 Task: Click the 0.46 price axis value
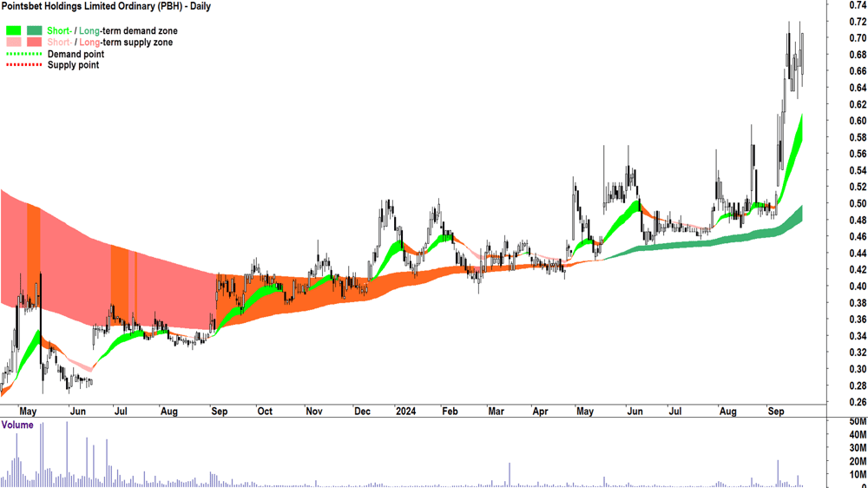click(858, 236)
